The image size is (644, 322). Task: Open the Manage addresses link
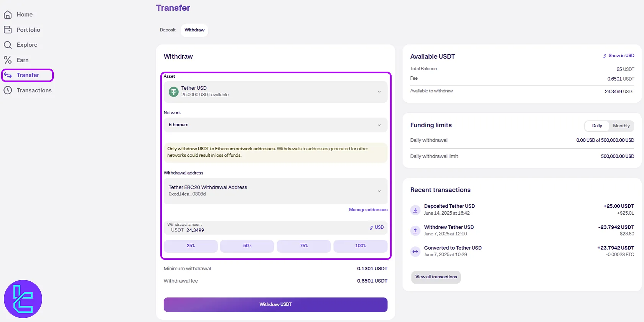click(368, 210)
